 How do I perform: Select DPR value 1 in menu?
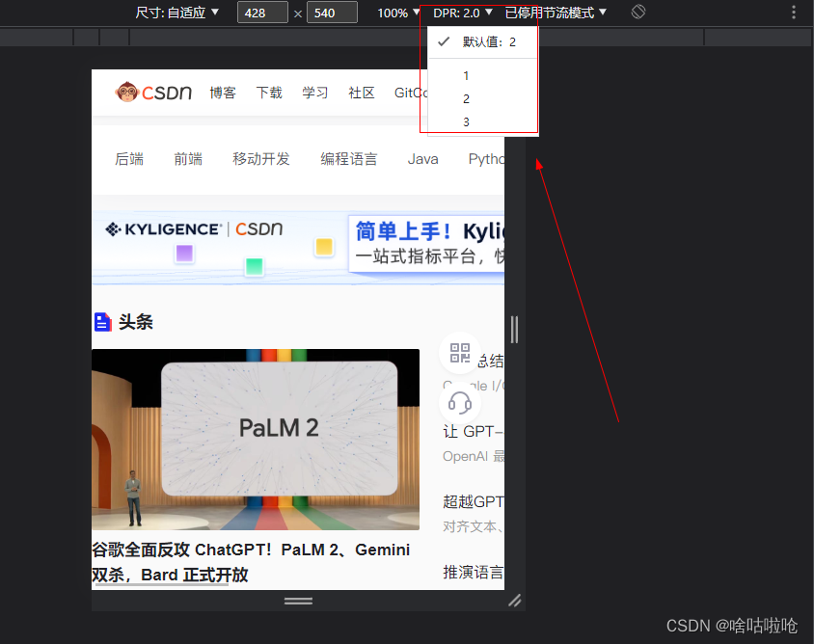pyautogui.click(x=483, y=76)
